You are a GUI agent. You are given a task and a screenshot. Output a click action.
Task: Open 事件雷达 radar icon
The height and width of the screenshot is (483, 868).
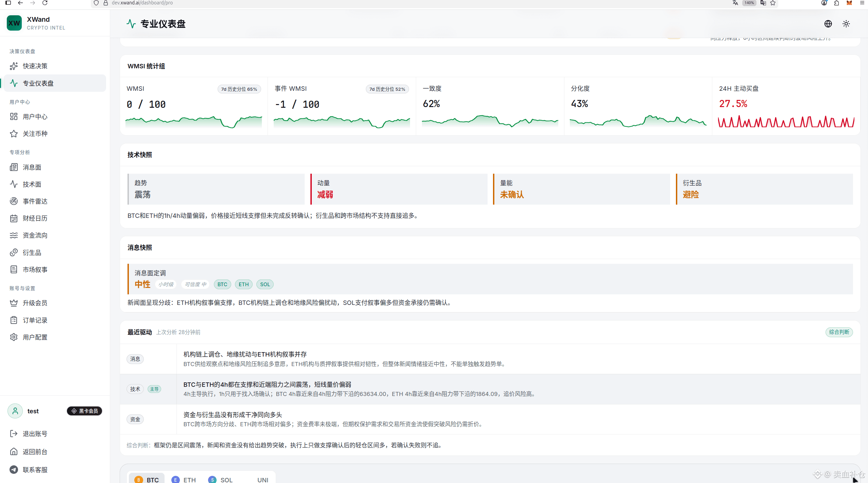pyautogui.click(x=14, y=201)
